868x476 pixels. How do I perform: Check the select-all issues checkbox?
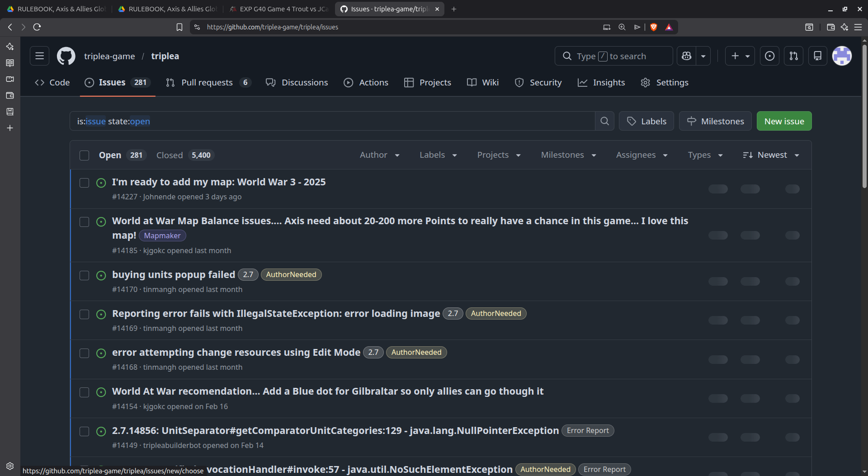(x=85, y=155)
